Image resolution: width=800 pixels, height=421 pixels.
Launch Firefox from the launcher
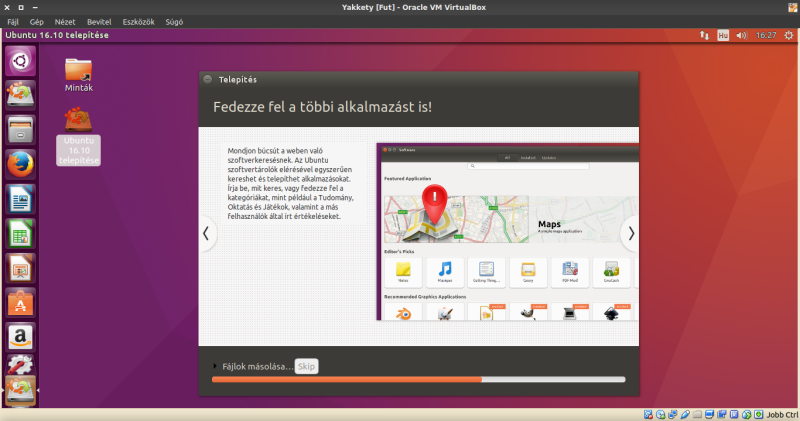20,165
